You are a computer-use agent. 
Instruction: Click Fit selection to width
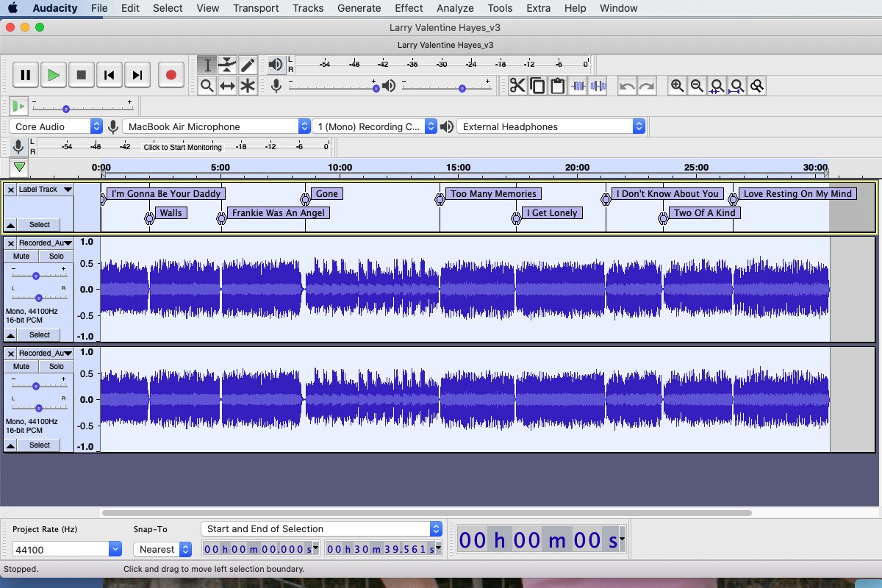coord(717,86)
